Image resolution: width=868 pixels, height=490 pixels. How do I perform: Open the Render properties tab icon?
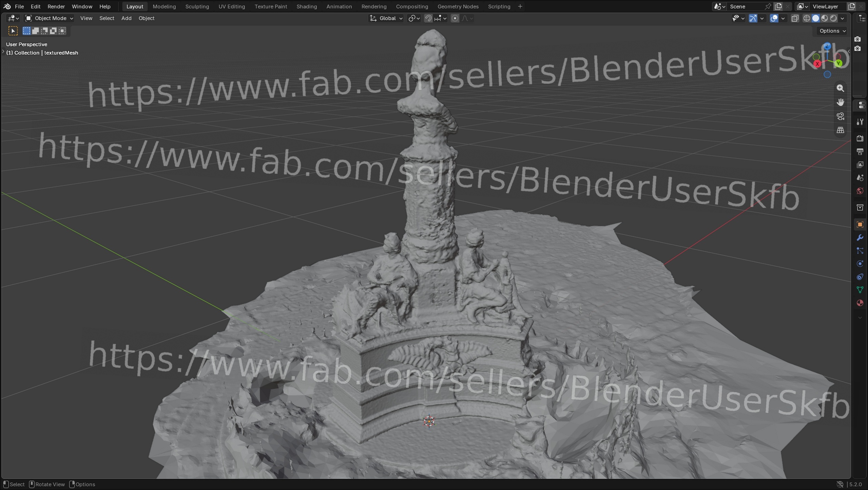(860, 138)
